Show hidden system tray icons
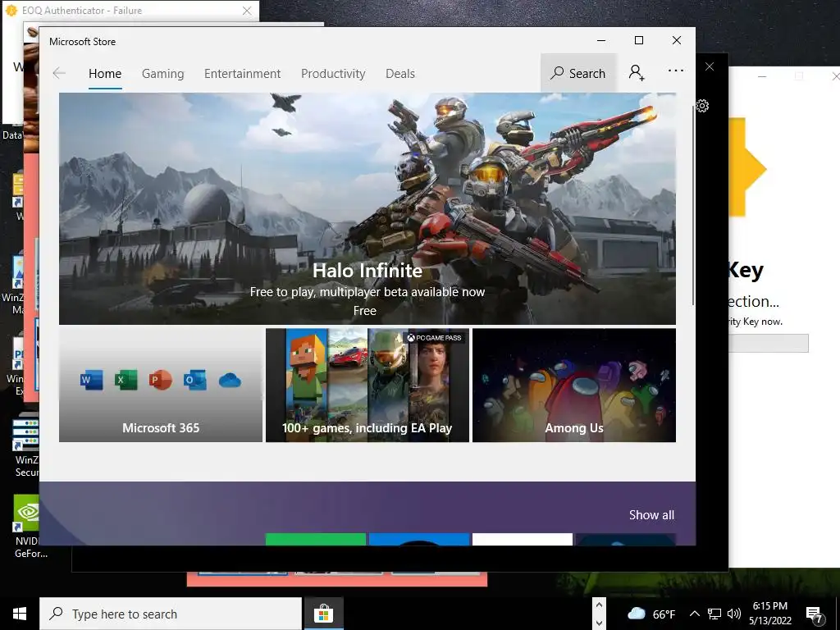 [x=694, y=614]
